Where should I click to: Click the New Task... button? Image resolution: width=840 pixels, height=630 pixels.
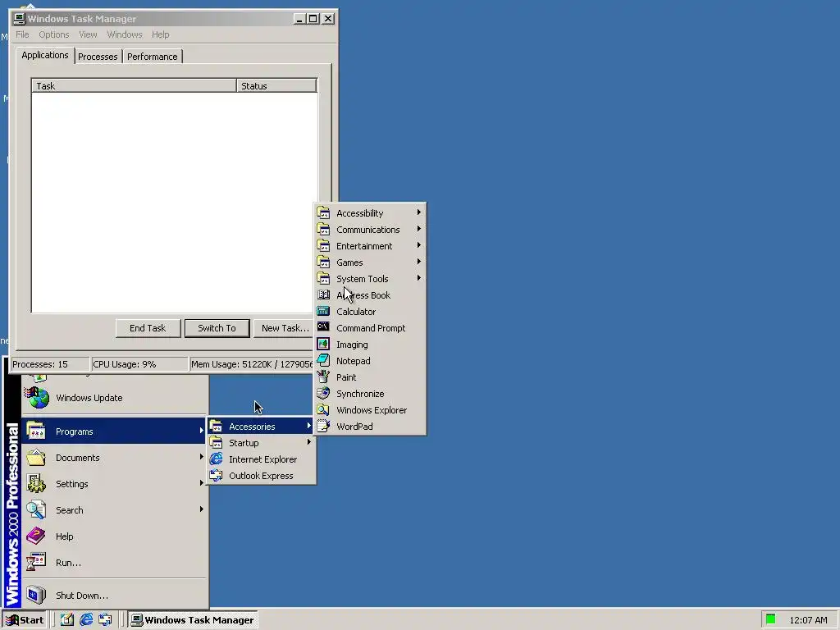tap(284, 328)
